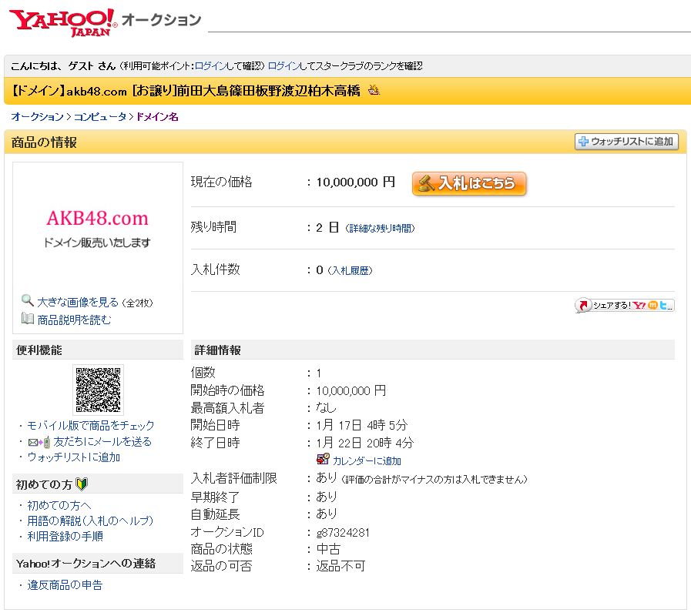Click the 入札者評価制限 label

[234, 478]
